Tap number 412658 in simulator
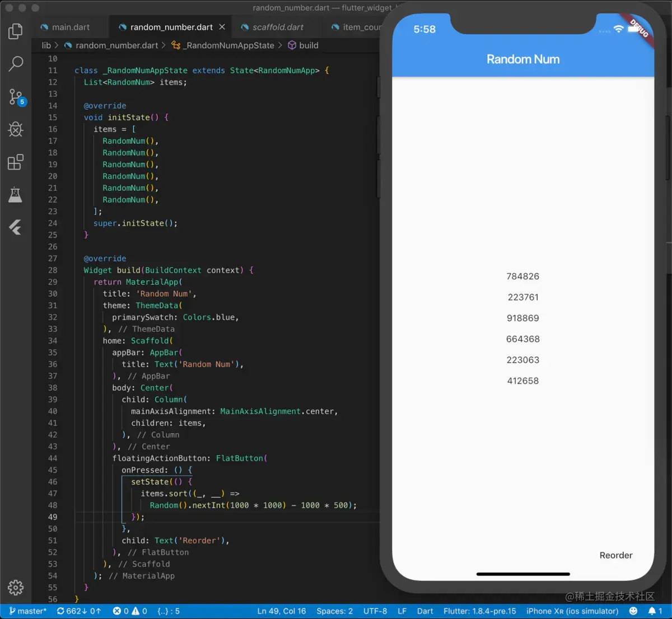 (x=523, y=381)
